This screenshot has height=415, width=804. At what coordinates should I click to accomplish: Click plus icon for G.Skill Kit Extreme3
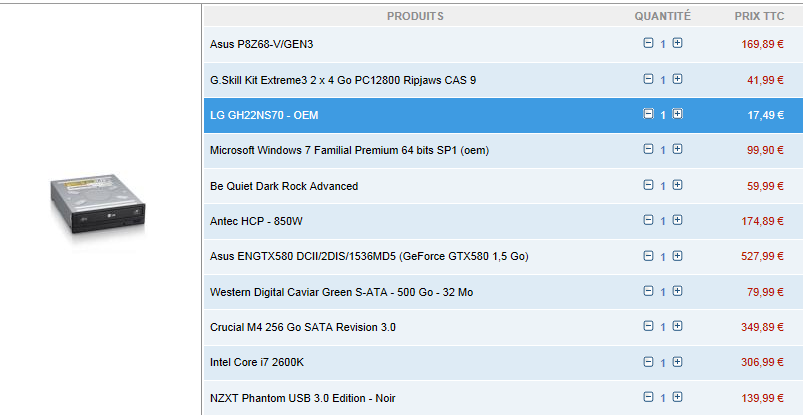(677, 79)
